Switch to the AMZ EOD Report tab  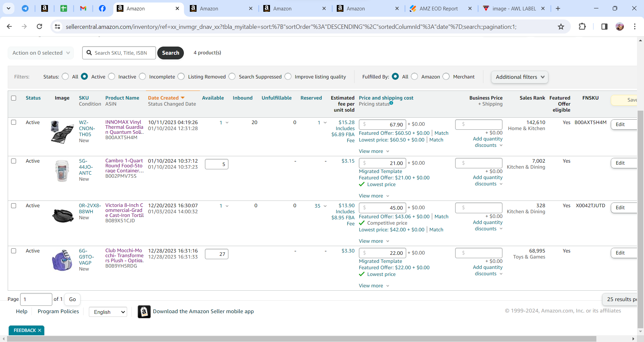(438, 8)
